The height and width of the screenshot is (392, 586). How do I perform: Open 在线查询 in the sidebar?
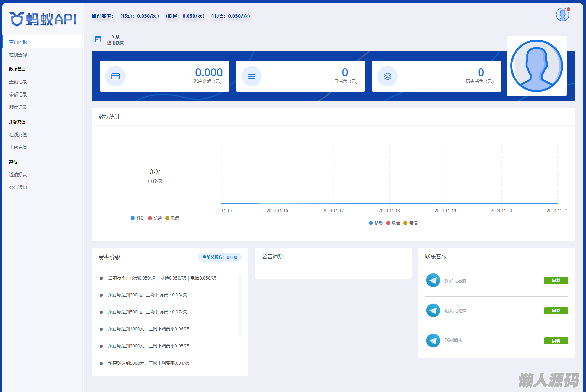click(18, 55)
